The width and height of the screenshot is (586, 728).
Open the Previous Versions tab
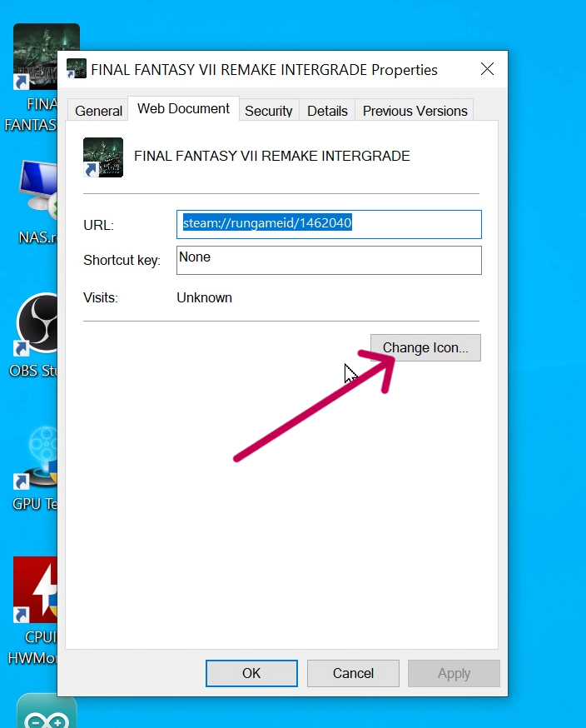(415, 111)
